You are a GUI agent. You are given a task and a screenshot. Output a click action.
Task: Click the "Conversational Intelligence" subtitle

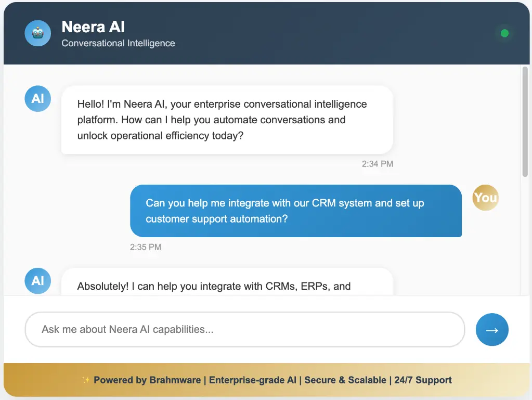tap(118, 43)
